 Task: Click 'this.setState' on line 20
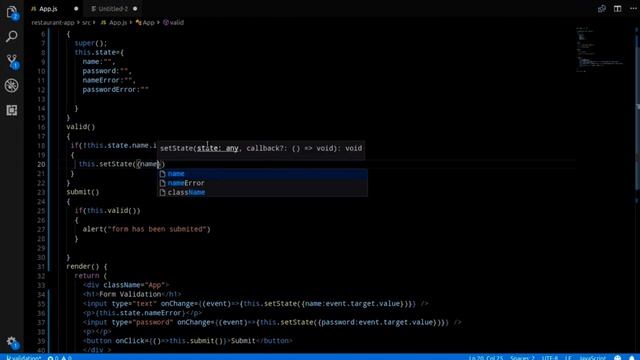tap(105, 164)
